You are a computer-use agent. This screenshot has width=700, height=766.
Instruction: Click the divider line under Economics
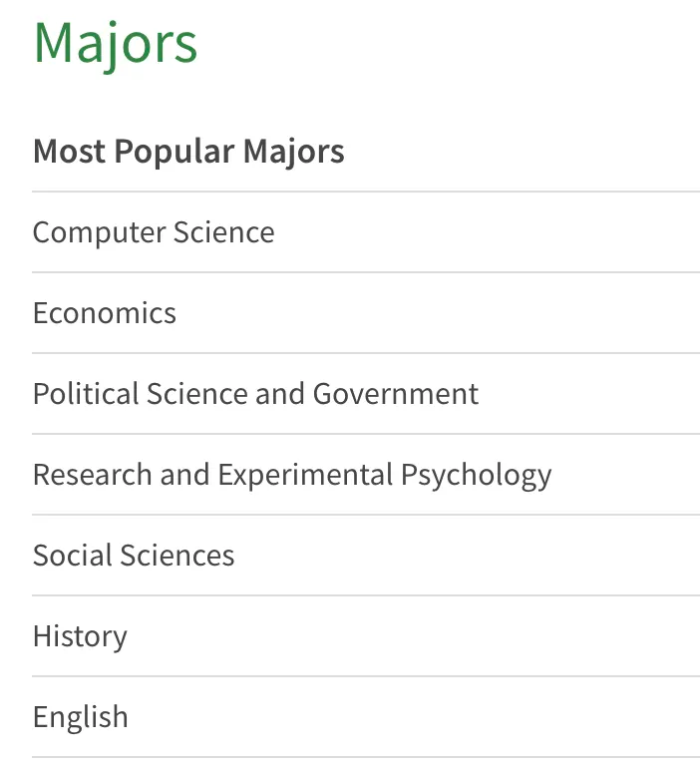(x=366, y=353)
